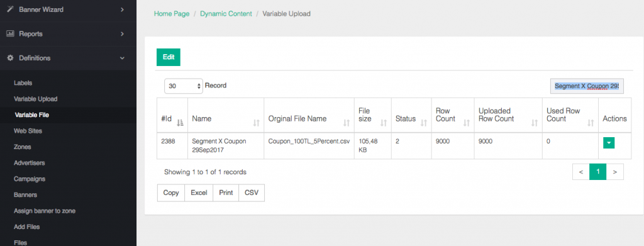Screen dimensions: 644x246
Task: Follow the Home Page breadcrumb link
Action: coord(172,14)
